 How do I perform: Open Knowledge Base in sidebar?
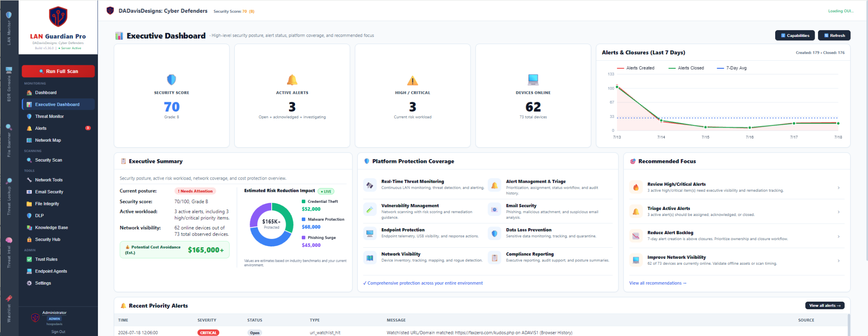58,227
